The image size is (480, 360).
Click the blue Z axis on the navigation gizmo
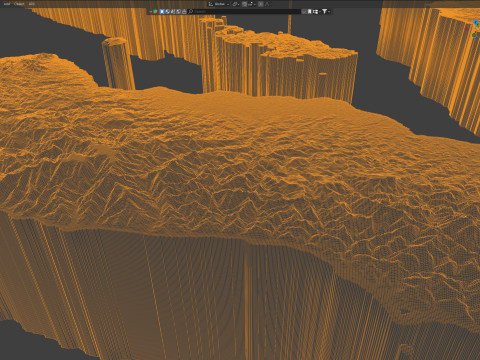pyautogui.click(x=476, y=22)
